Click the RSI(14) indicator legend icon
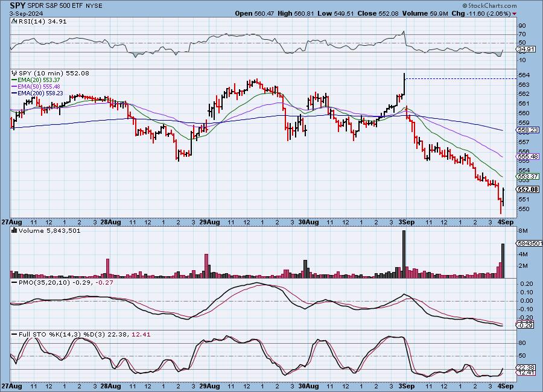 (x=14, y=21)
